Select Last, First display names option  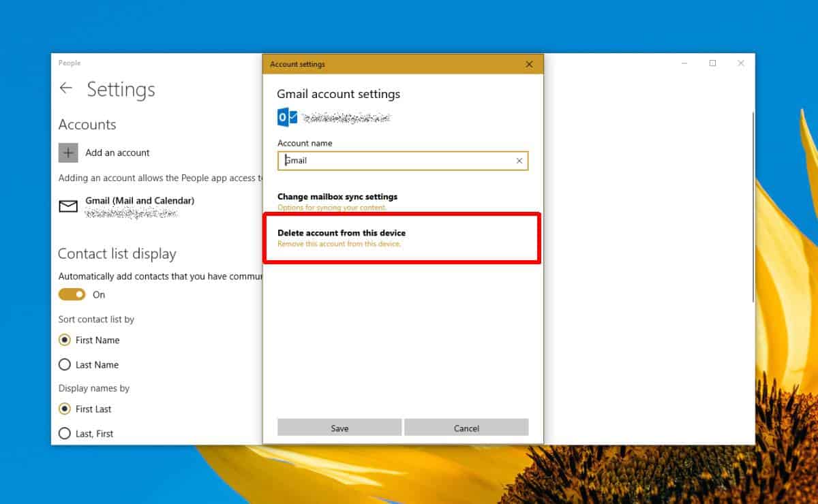(x=65, y=433)
